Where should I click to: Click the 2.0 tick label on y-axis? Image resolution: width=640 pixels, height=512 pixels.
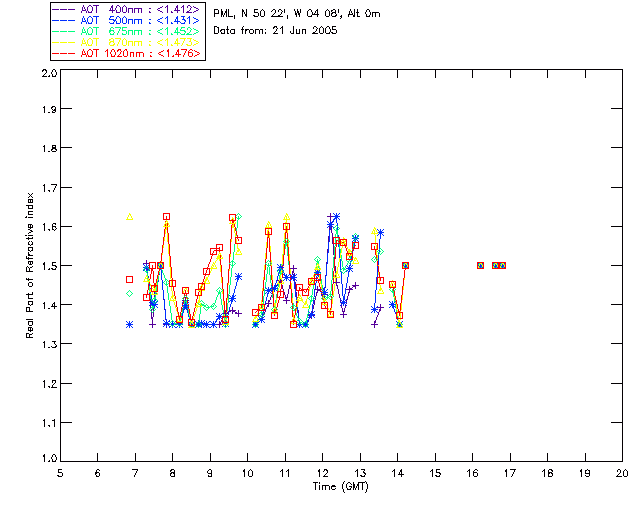pos(48,75)
